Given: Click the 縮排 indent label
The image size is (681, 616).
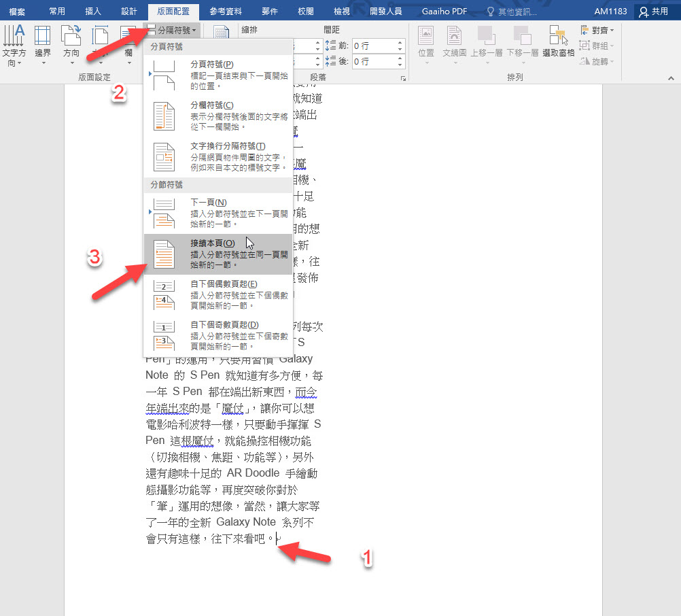Looking at the screenshot, I should 249,30.
